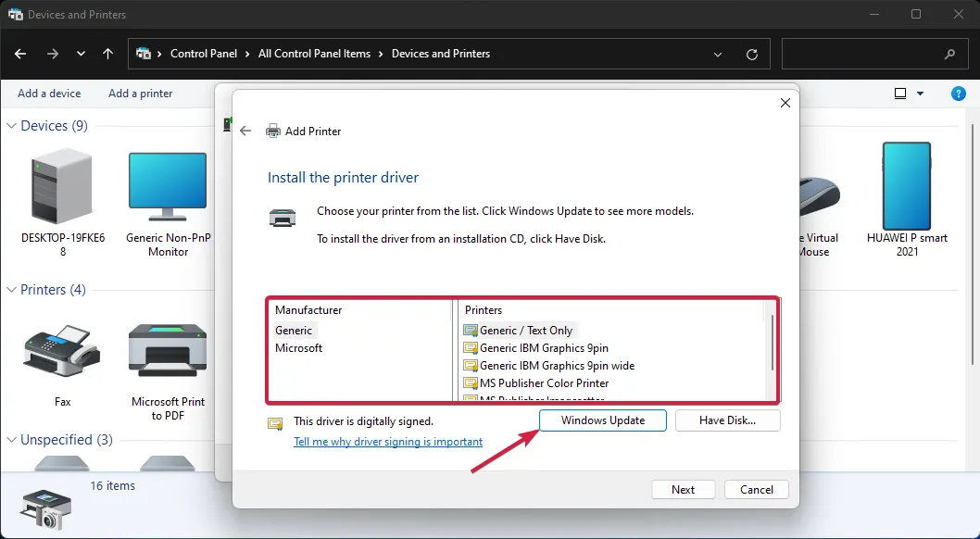The width and height of the screenshot is (980, 539).
Task: Refresh the Devices and Printers address bar
Action: pyautogui.click(x=752, y=55)
